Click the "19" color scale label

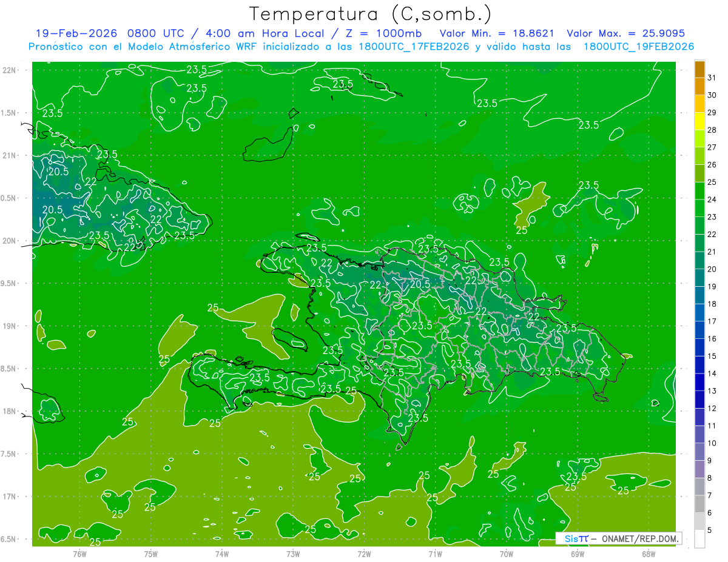point(712,286)
